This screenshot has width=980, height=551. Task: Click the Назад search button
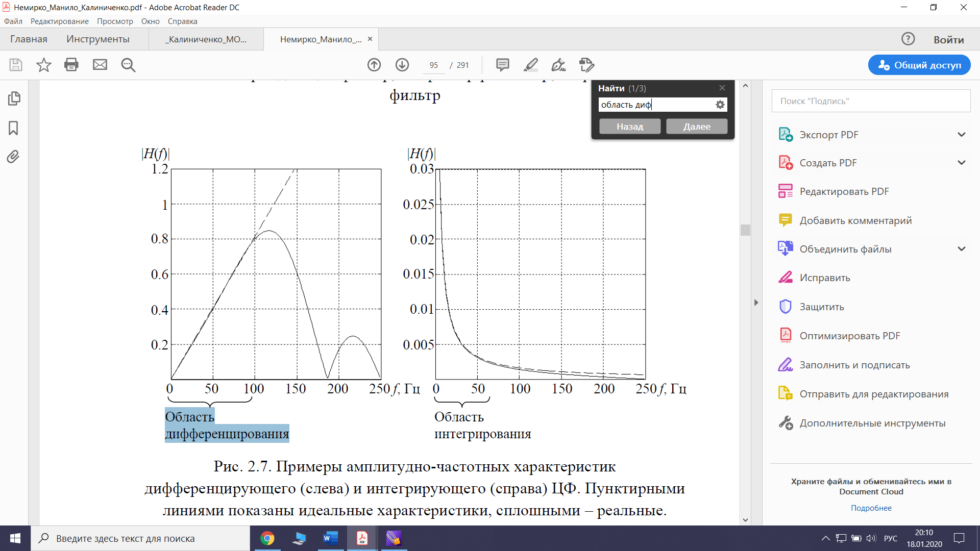click(630, 127)
